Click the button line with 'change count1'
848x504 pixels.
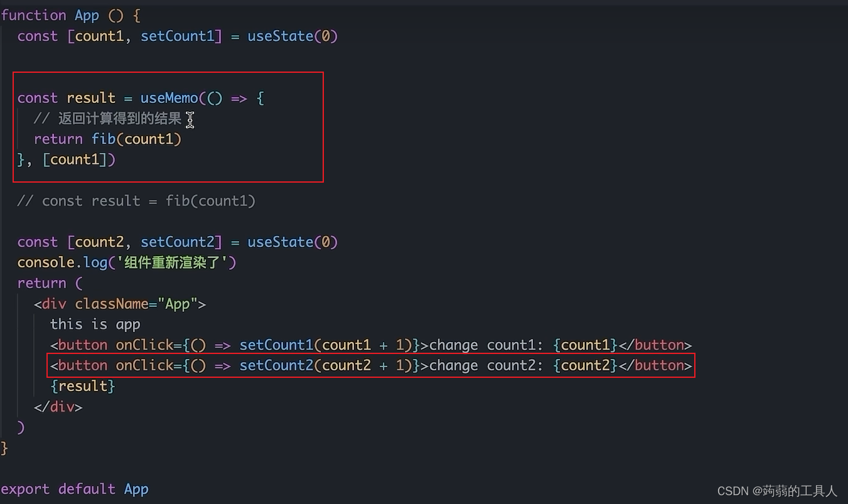click(x=371, y=345)
